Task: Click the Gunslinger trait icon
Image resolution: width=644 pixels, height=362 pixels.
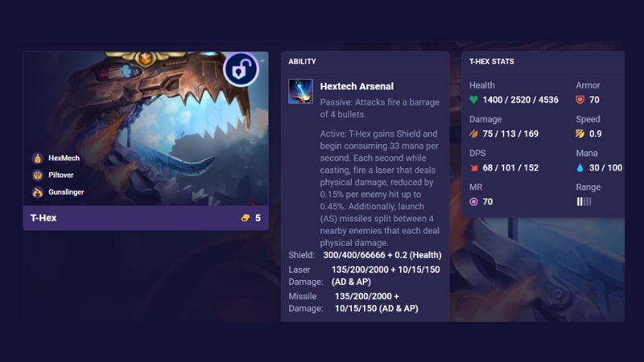Action: click(37, 192)
